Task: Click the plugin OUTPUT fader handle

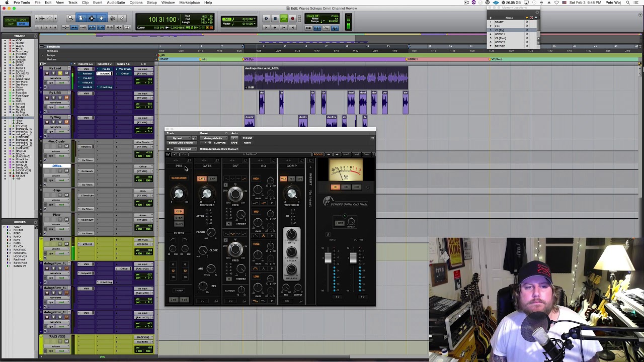Action: (x=353, y=258)
